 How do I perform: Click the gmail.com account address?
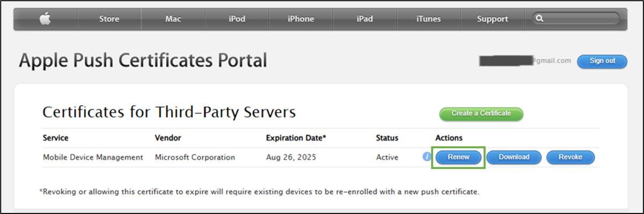click(525, 61)
